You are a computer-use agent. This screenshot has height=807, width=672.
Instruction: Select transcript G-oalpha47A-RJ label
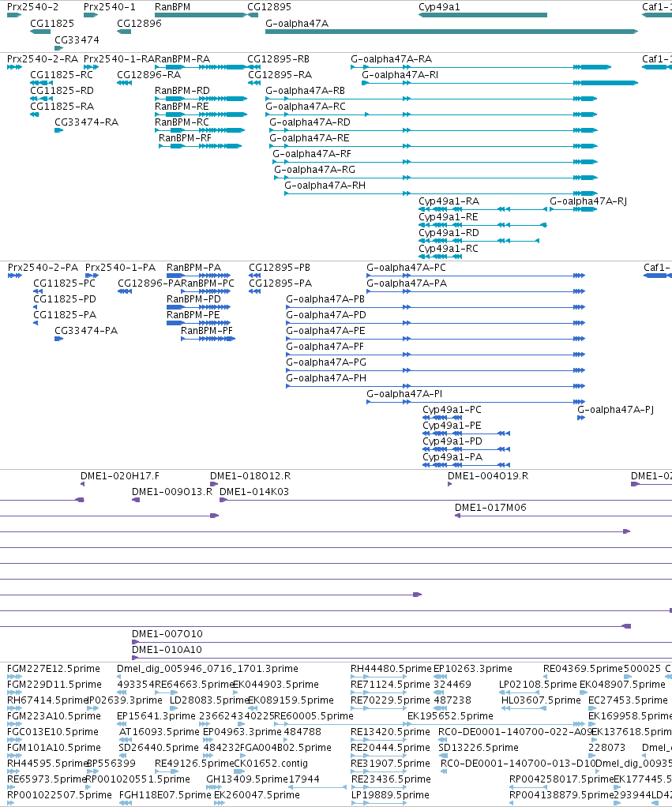(588, 201)
